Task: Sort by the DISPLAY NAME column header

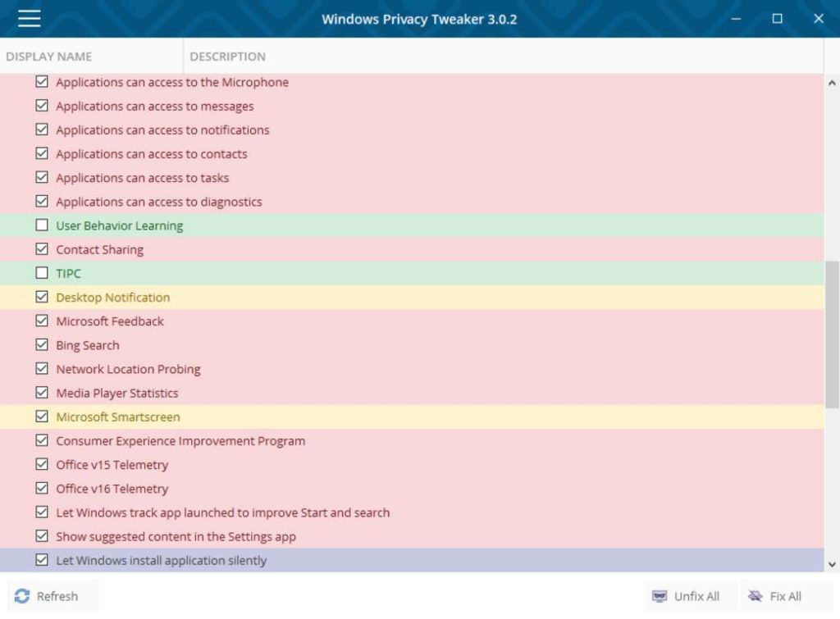Action: tap(49, 57)
